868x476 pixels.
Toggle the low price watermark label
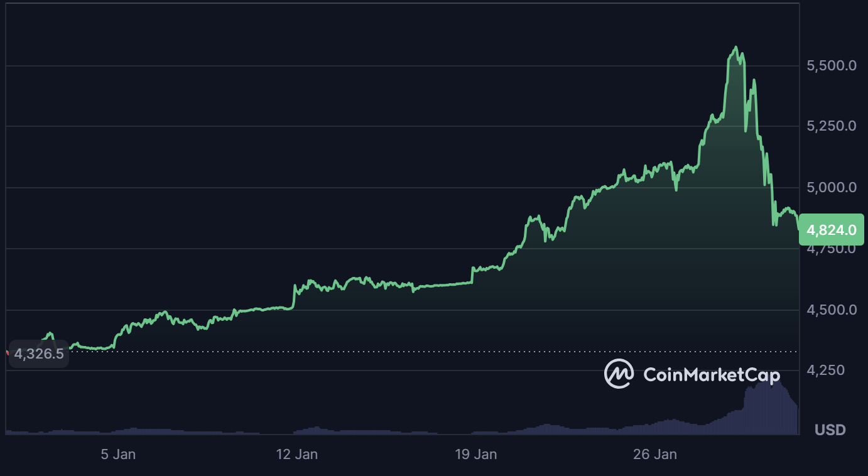38,353
